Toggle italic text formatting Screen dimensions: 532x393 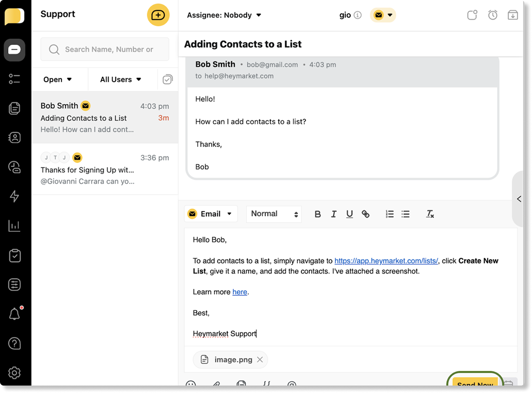333,214
